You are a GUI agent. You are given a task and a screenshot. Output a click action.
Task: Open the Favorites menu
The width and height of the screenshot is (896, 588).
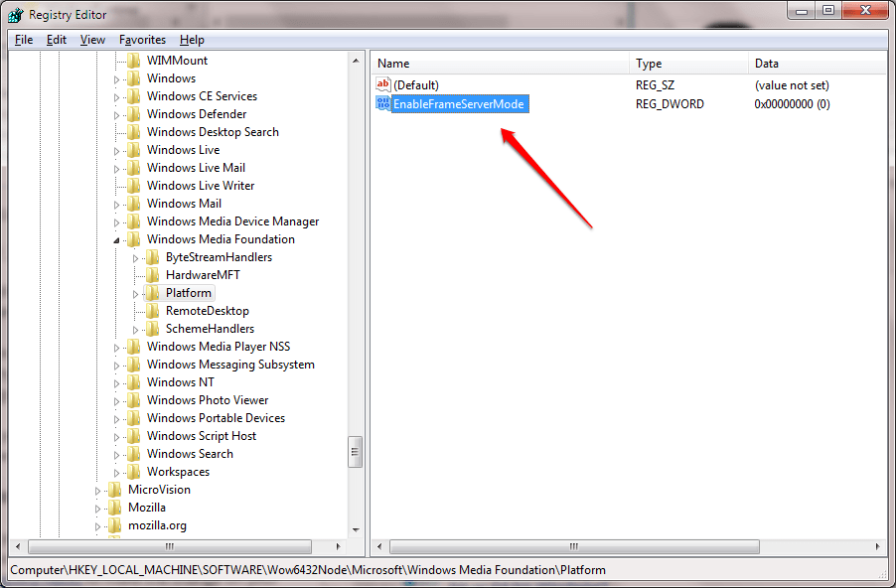142,39
